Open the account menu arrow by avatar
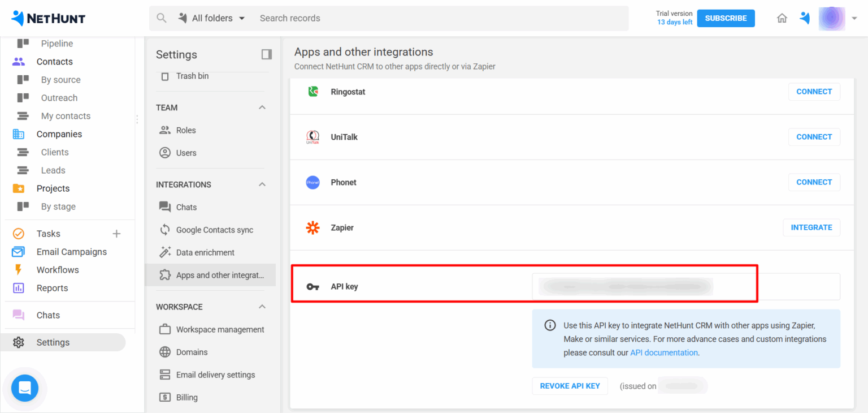The width and height of the screenshot is (868, 413). [854, 18]
